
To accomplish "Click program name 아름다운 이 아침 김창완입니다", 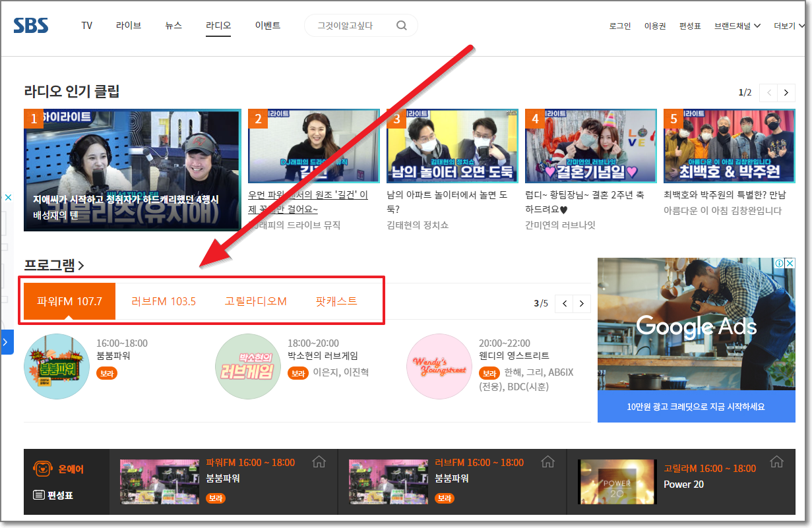I will tap(722, 210).
